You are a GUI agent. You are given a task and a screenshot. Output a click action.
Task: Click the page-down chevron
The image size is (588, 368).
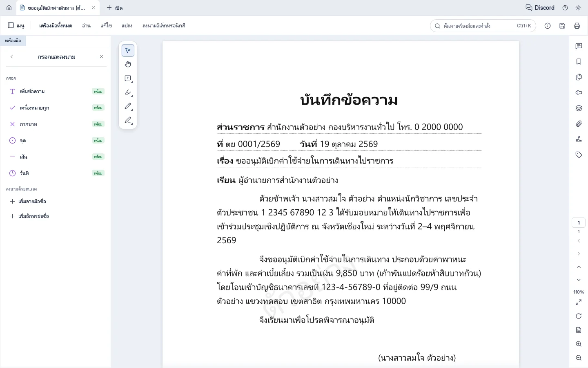coord(579,280)
